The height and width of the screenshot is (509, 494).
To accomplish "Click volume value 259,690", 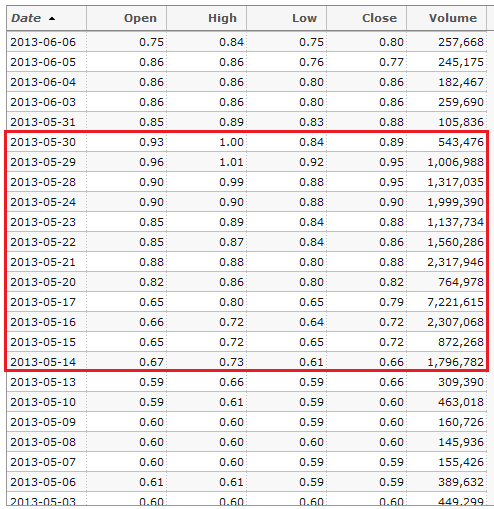I will click(461, 102).
